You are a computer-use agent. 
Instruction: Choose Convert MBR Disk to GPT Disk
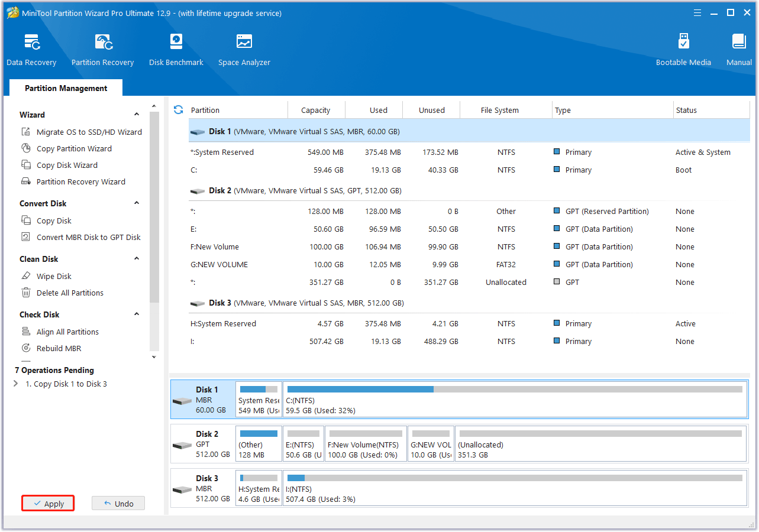[x=81, y=237]
